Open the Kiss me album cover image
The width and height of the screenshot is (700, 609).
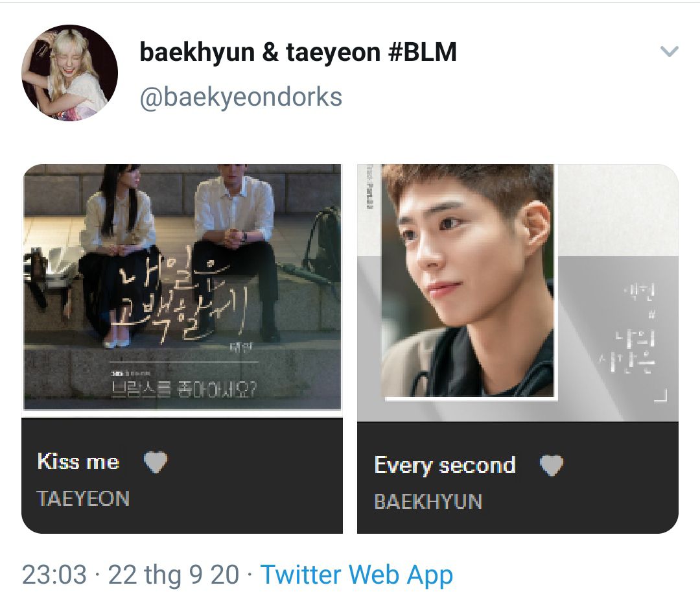tap(182, 287)
